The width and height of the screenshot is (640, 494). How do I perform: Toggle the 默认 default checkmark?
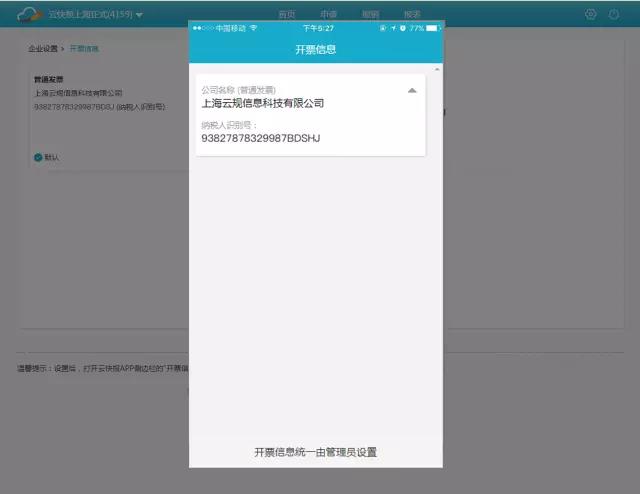click(38, 157)
